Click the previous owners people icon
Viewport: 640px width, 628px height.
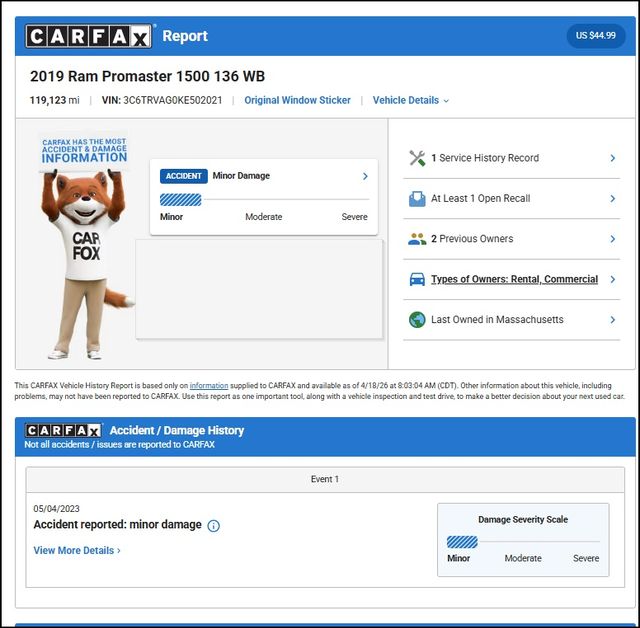417,239
